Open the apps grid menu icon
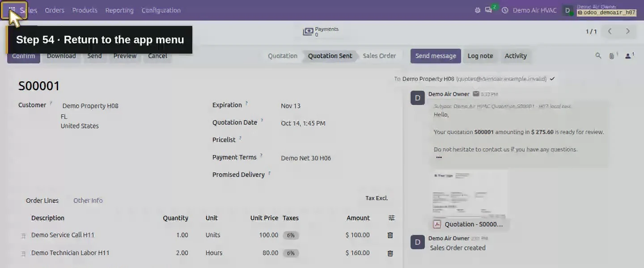The width and height of the screenshot is (644, 268). pyautogui.click(x=12, y=10)
